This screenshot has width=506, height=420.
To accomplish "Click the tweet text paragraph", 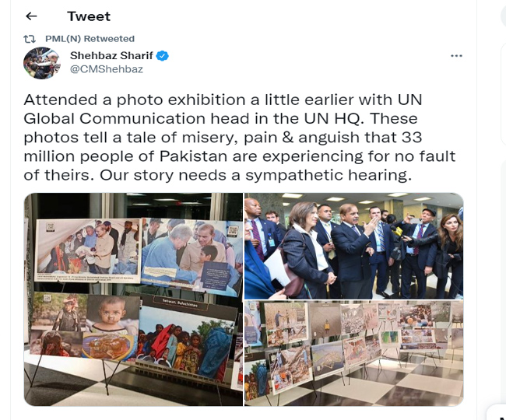I will point(240,138).
